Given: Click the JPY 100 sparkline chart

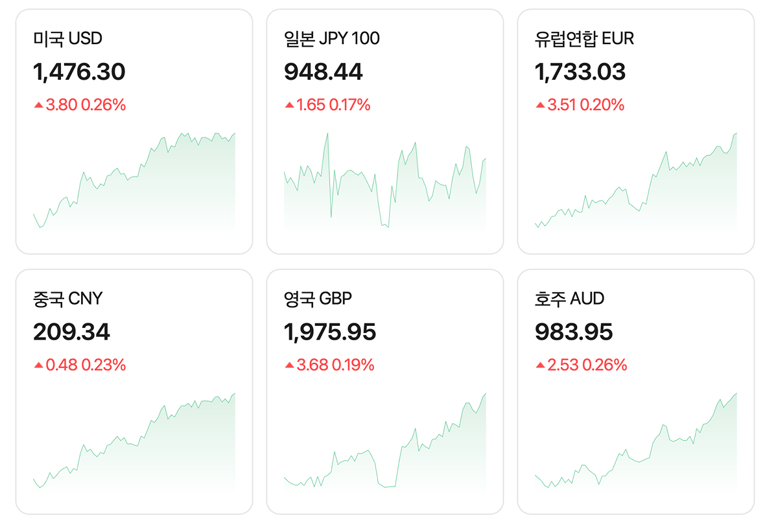Looking at the screenshot, I should pyautogui.click(x=385, y=181).
